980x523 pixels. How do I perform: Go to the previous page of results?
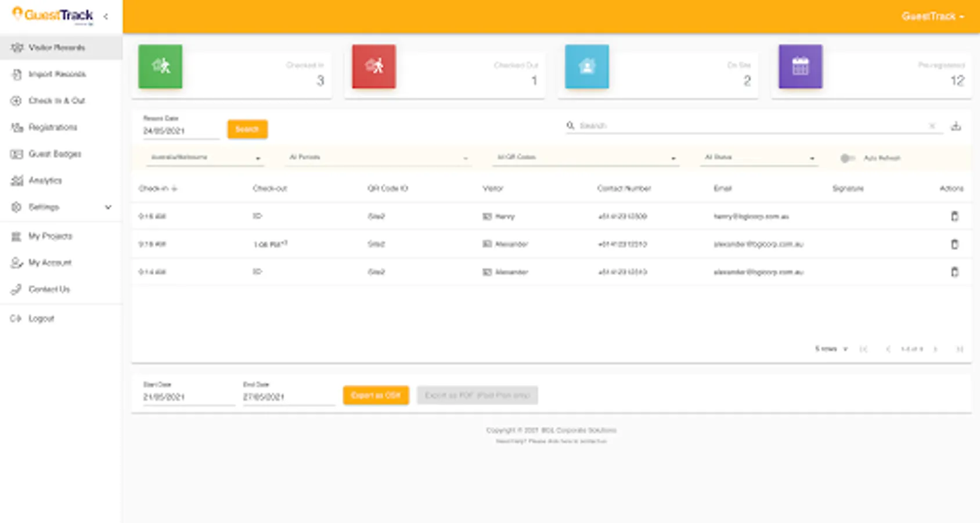pyautogui.click(x=888, y=349)
